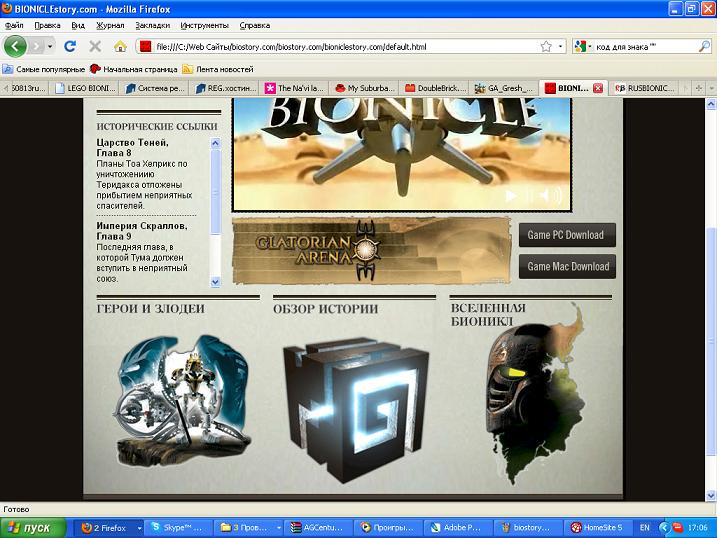Switch to the REG.хостин... tab

(x=225, y=88)
